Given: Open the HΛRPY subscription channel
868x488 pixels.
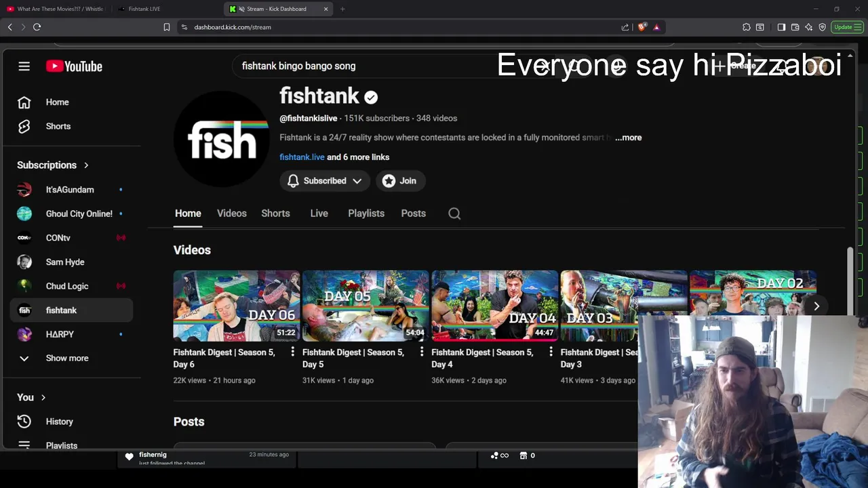Looking at the screenshot, I should (72, 334).
